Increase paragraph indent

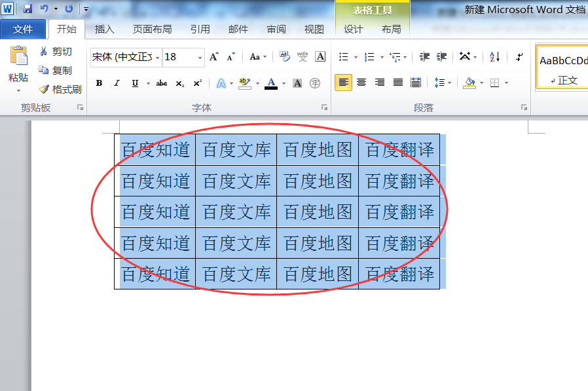click(x=441, y=57)
